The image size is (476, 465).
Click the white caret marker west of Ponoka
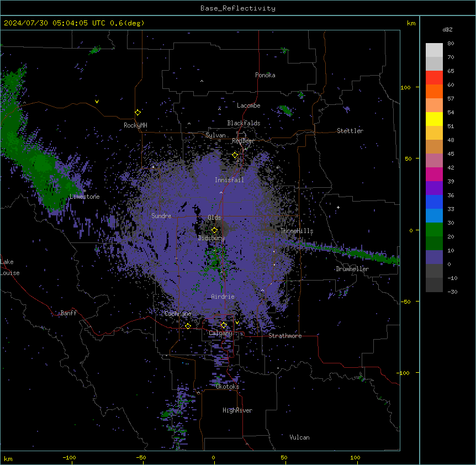[x=202, y=81]
